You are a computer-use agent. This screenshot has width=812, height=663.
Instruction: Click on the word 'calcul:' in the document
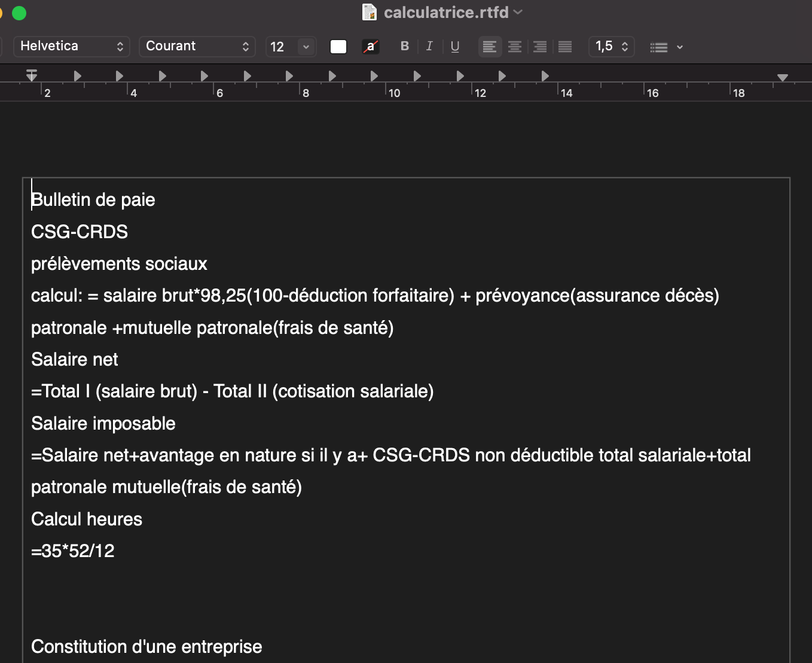click(57, 296)
